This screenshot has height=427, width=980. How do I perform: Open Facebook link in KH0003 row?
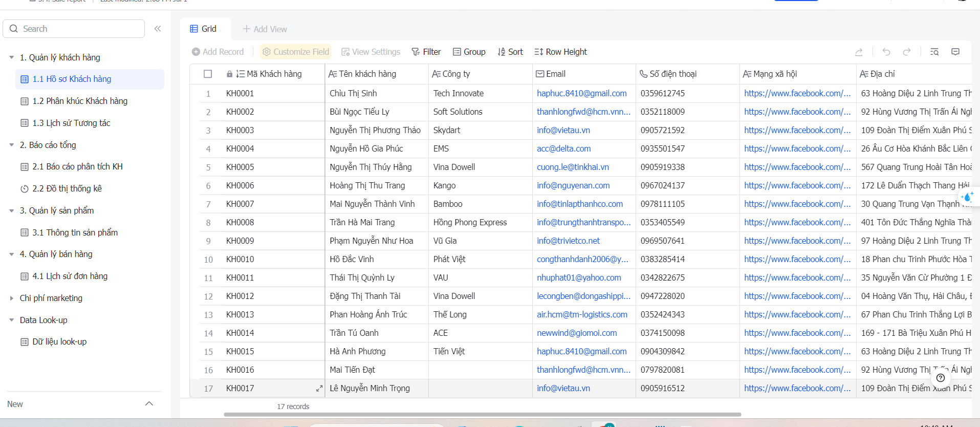(797, 130)
